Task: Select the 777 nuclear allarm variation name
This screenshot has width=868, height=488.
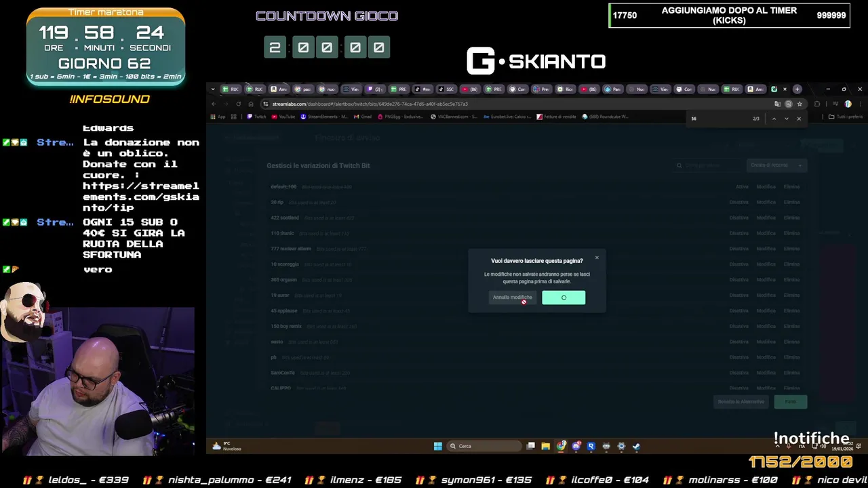Action: pyautogui.click(x=290, y=249)
